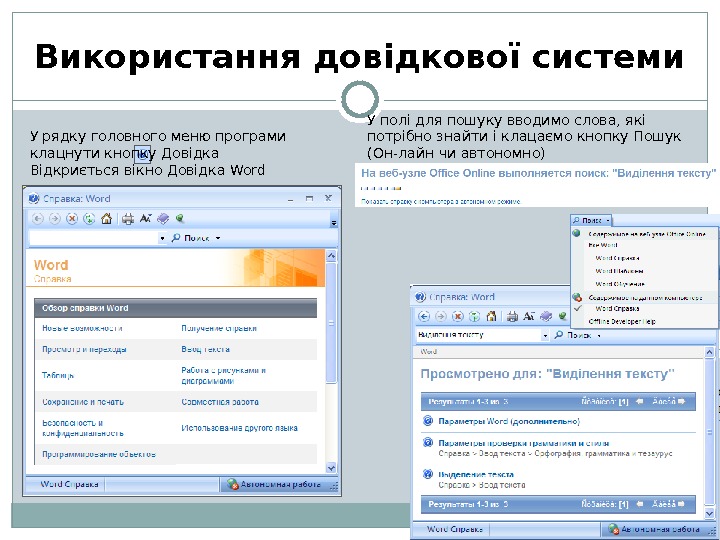Change font size icon in left Help window
The image size is (720, 540).
pyautogui.click(x=146, y=219)
